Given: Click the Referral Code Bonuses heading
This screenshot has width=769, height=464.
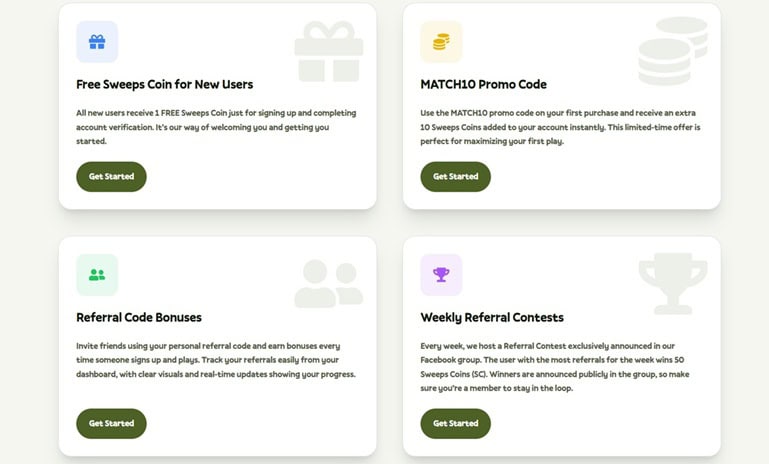Looking at the screenshot, I should coord(139,317).
